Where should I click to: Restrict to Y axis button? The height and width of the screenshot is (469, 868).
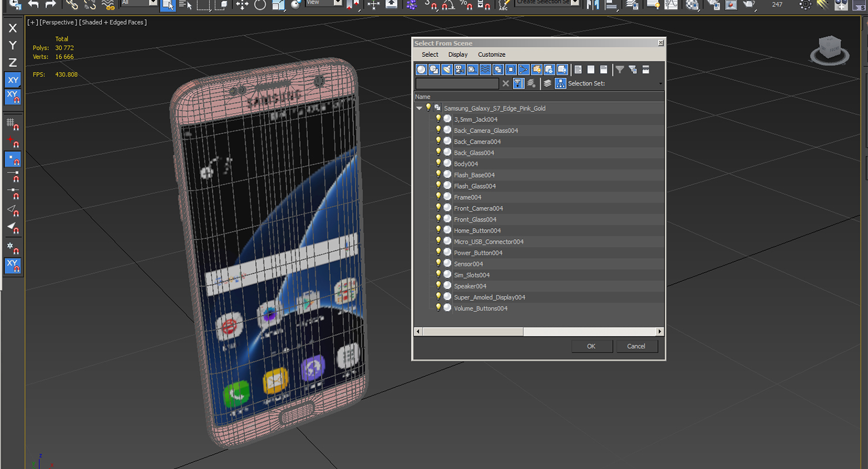12,45
